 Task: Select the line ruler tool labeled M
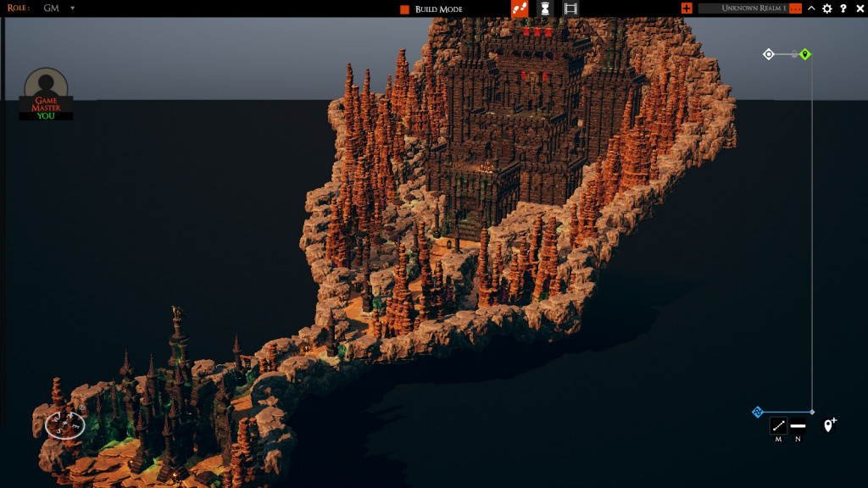coord(778,425)
